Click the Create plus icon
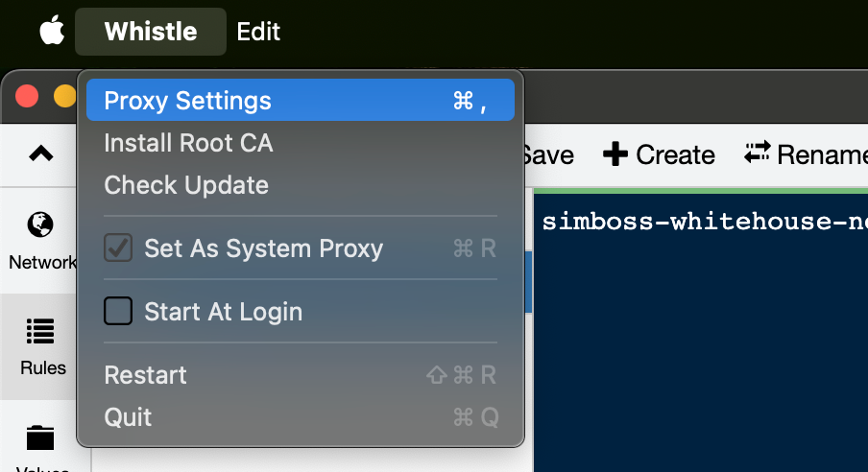This screenshot has height=472, width=868. 615,154
